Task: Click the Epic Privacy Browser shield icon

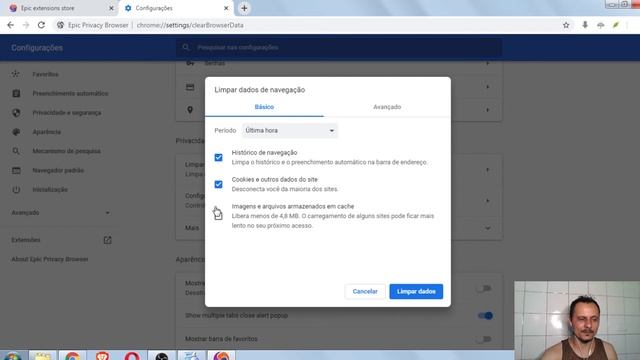Action: point(60,25)
